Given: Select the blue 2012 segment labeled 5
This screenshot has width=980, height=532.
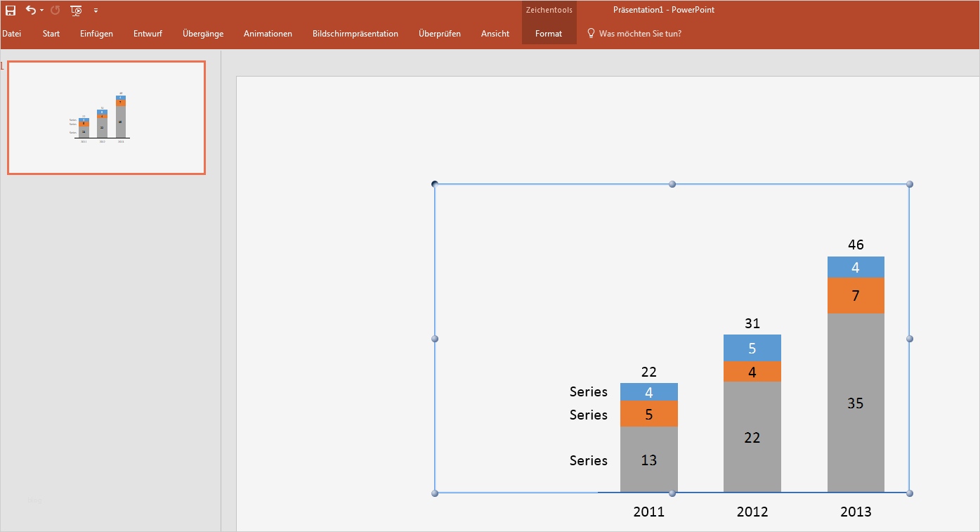Looking at the screenshot, I should 752,349.
